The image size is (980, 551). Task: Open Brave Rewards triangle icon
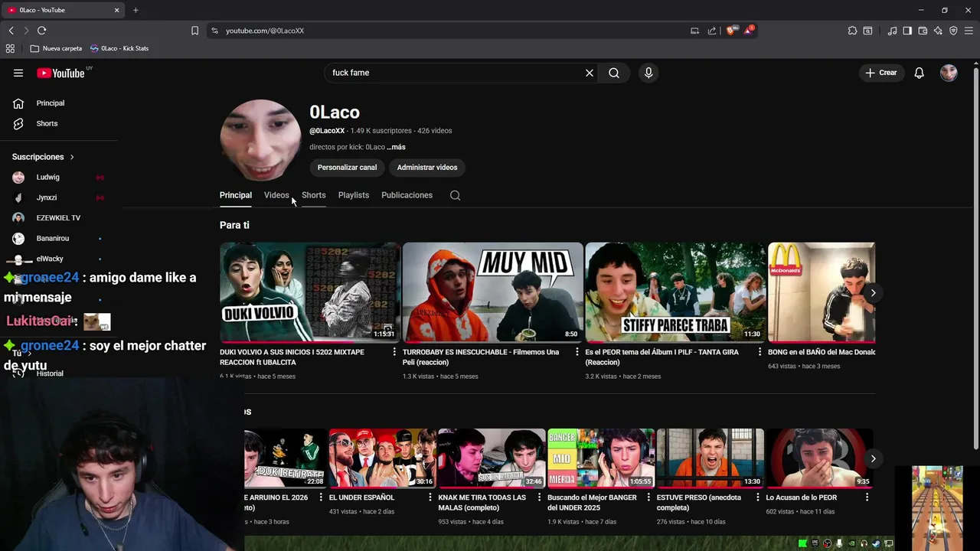pos(749,31)
